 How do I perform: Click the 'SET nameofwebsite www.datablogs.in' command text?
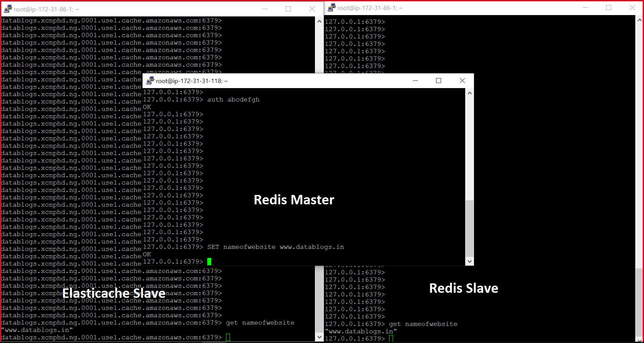click(x=276, y=247)
